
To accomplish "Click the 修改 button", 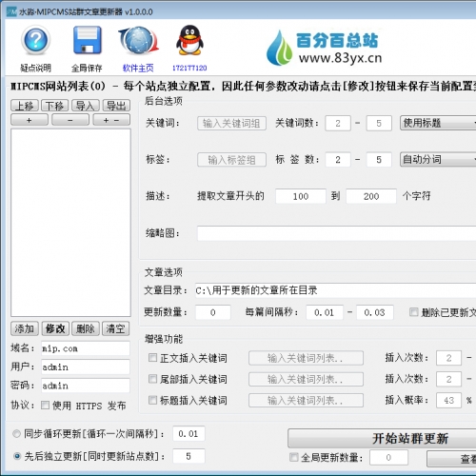I will pyautogui.click(x=55, y=328).
